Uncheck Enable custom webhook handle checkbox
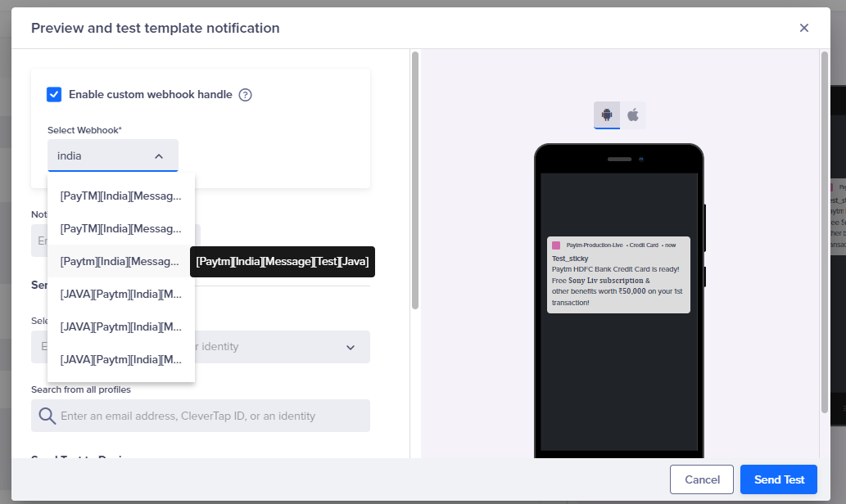Image resolution: width=846 pixels, height=504 pixels. (x=54, y=94)
